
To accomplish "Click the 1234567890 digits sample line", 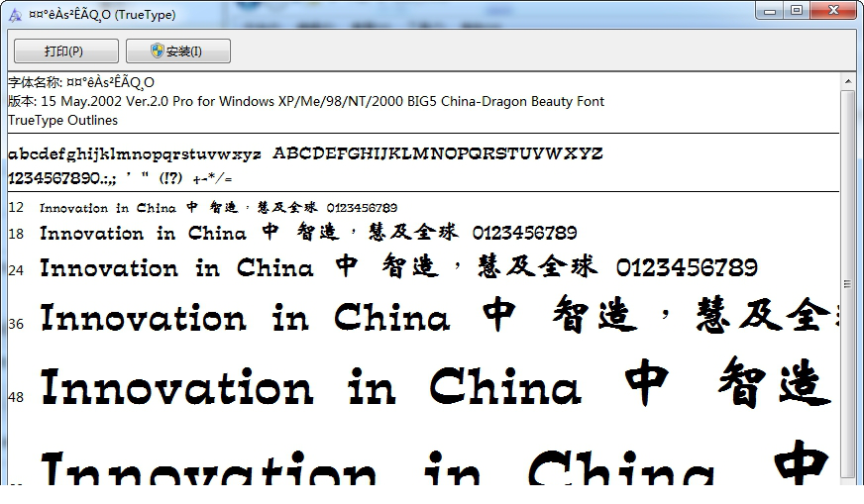I will click(x=120, y=178).
